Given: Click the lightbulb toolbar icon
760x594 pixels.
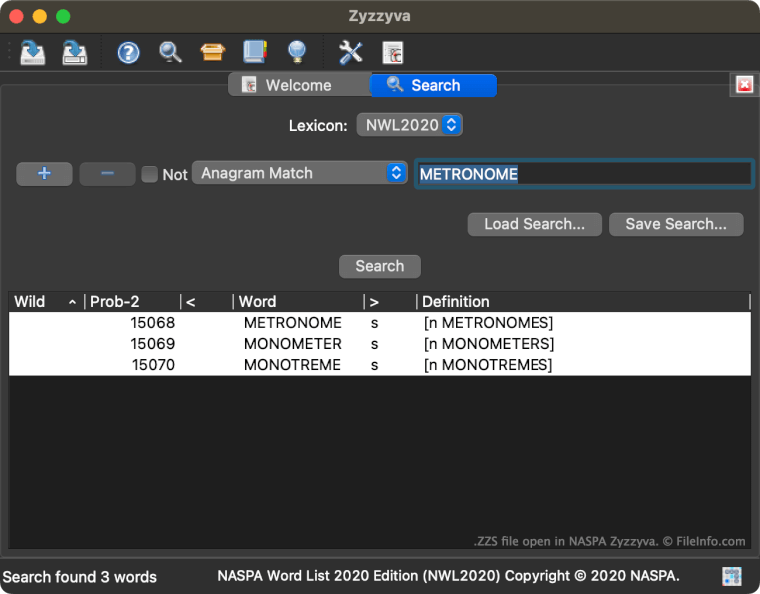Looking at the screenshot, I should (x=296, y=52).
